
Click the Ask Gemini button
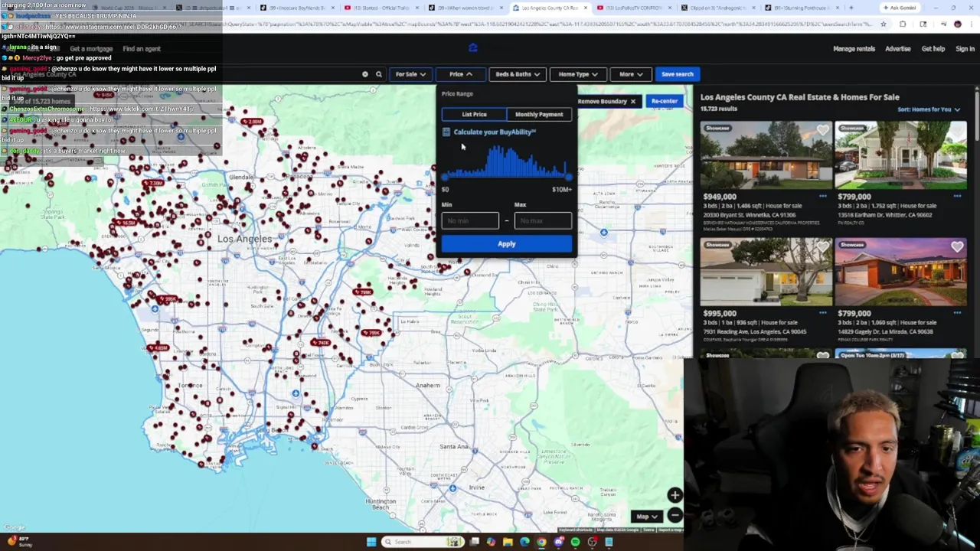[899, 8]
